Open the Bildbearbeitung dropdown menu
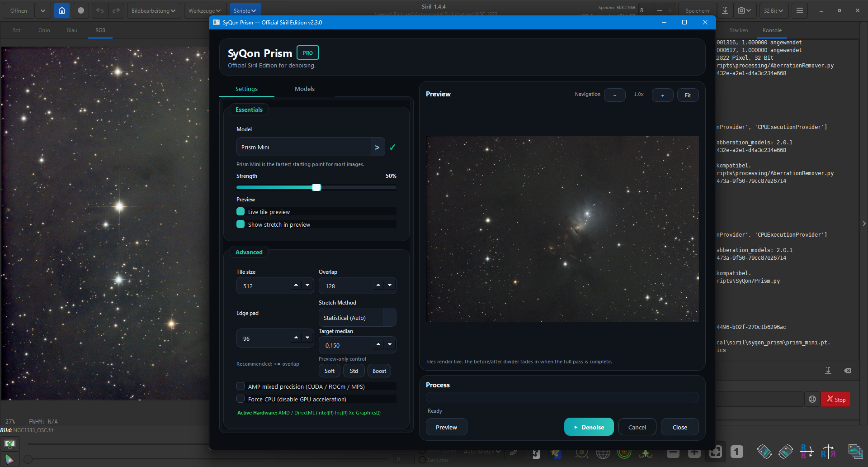 (x=154, y=10)
